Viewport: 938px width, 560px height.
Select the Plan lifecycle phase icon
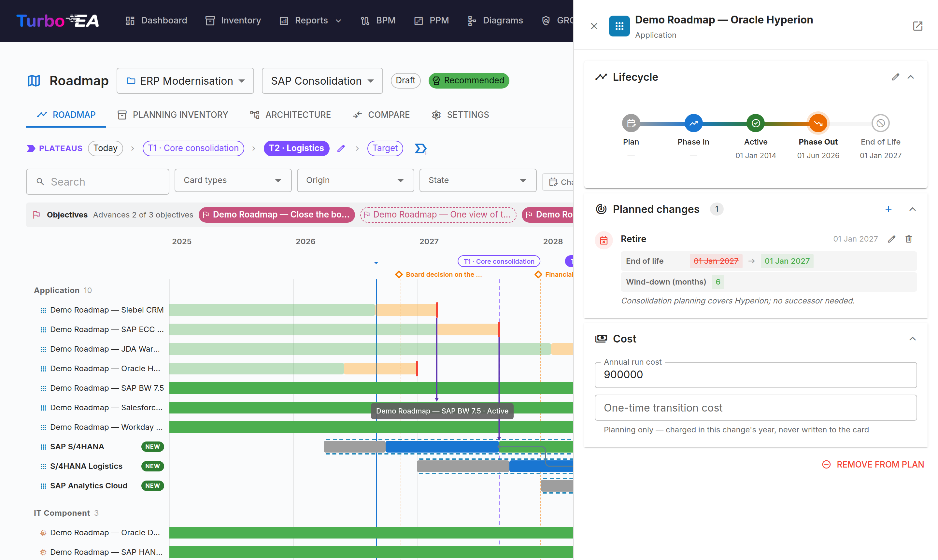pyautogui.click(x=631, y=123)
